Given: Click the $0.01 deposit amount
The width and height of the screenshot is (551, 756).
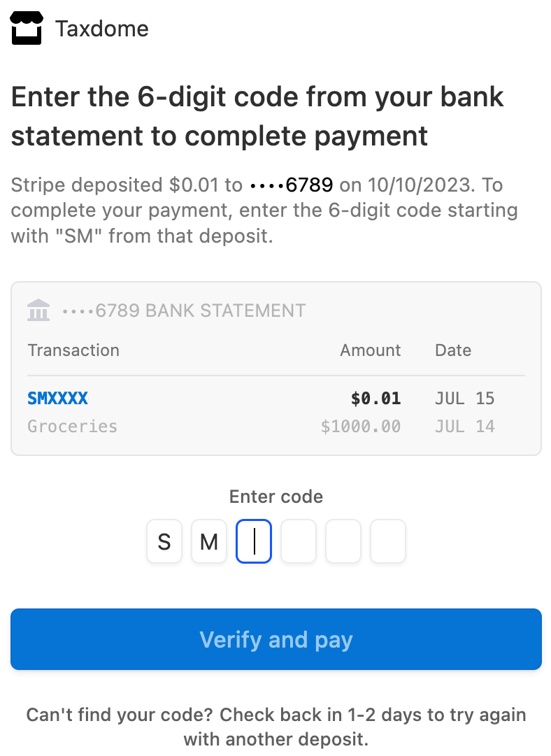Looking at the screenshot, I should pos(375,399).
